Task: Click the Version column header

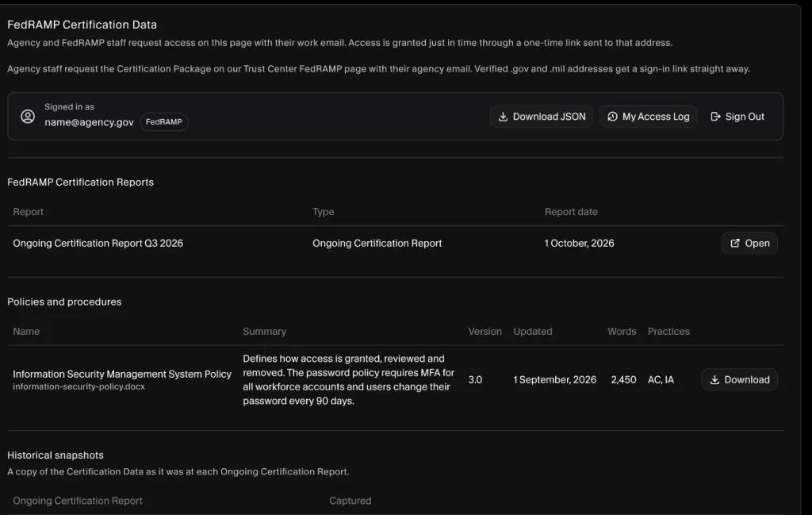Action: pos(485,331)
